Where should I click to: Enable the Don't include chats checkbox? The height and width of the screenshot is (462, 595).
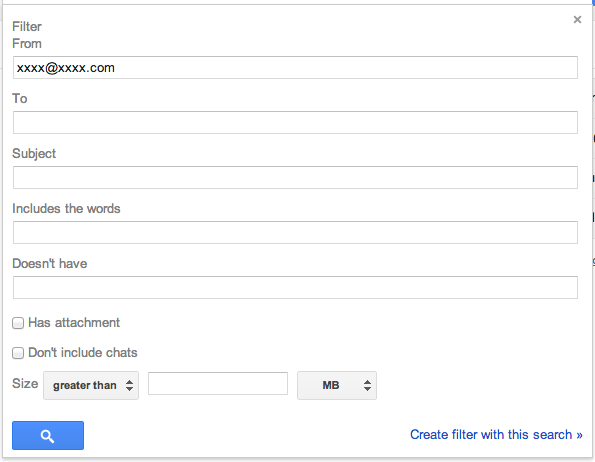(18, 353)
